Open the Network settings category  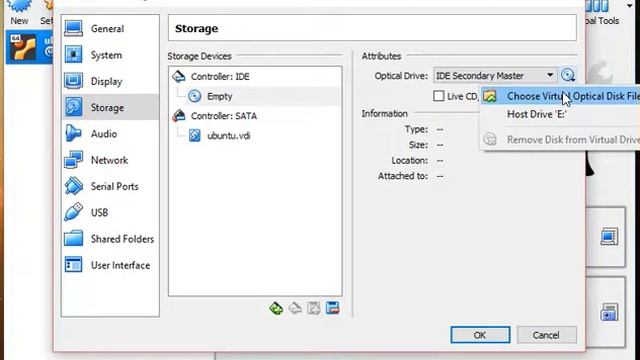tap(110, 160)
